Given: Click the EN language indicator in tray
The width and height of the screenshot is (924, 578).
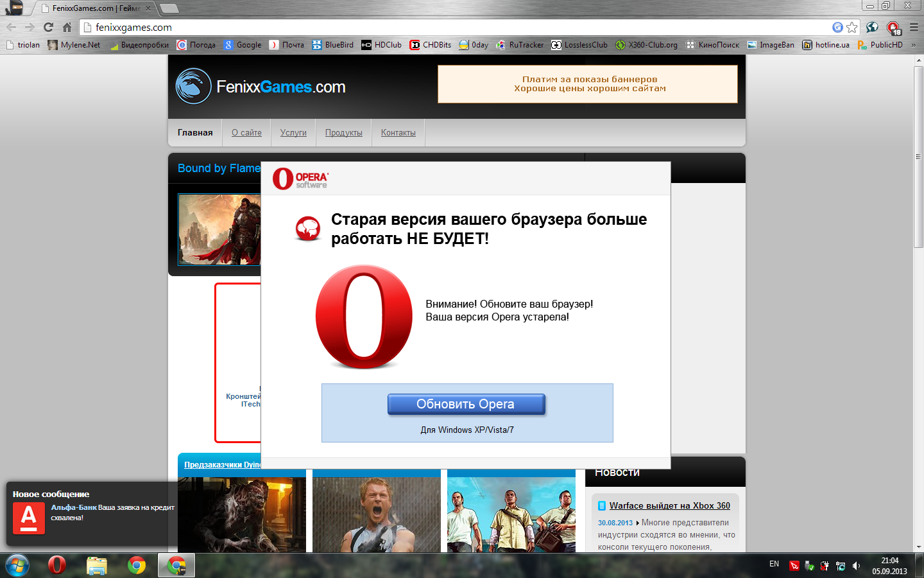Looking at the screenshot, I should pyautogui.click(x=774, y=564).
